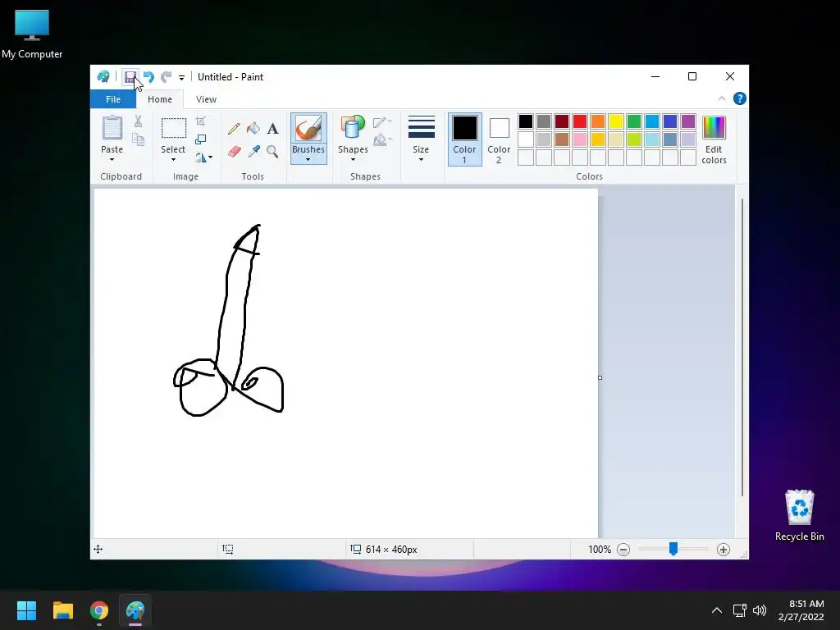Activate Color 1 foreground button
The image size is (840, 630).
[x=464, y=139]
